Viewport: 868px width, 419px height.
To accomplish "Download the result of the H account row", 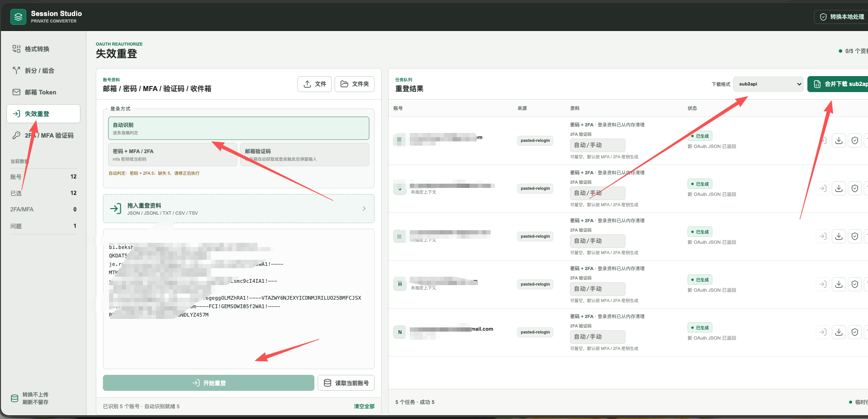I will [839, 284].
